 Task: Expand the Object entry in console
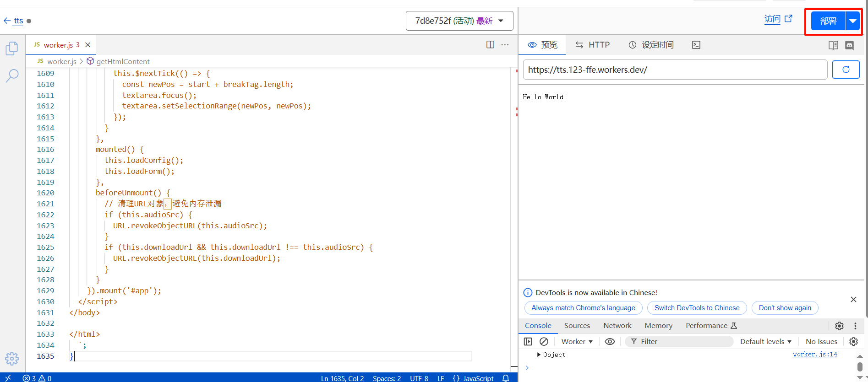point(539,355)
